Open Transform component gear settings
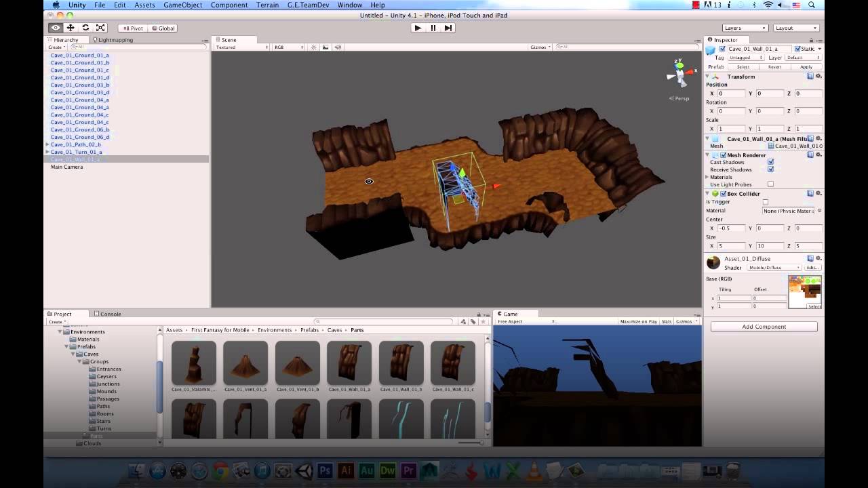This screenshot has width=868, height=488. tap(818, 77)
